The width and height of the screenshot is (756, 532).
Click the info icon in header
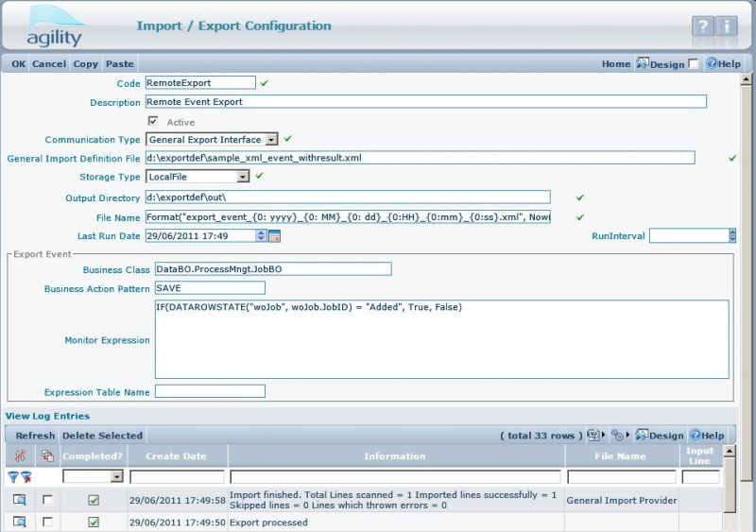pyautogui.click(x=728, y=26)
